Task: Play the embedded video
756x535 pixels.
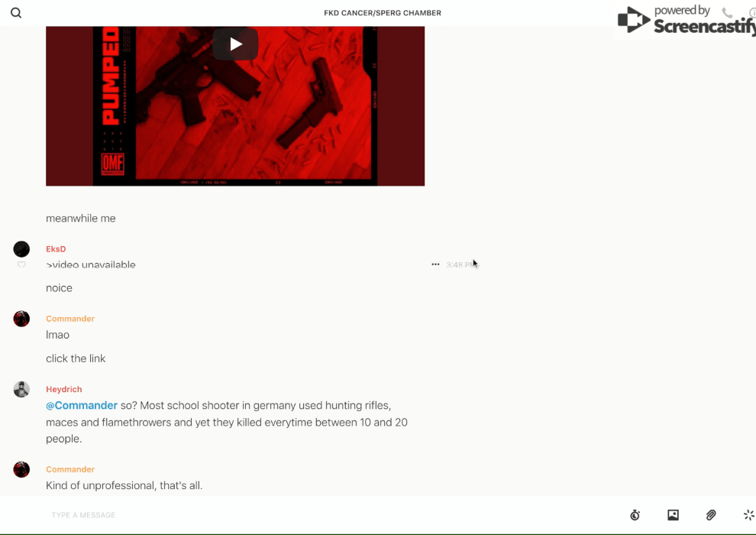Action: click(x=235, y=44)
